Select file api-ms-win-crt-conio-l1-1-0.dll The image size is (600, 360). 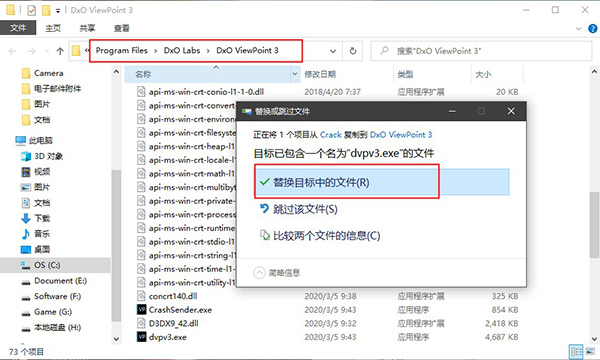tap(206, 92)
